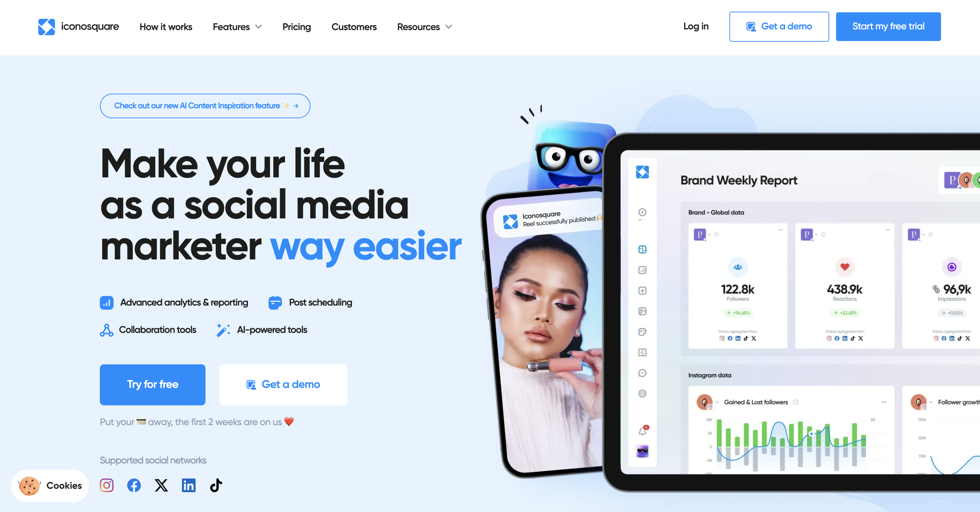Click the Customers navigation tab
Viewport: 980px width, 512px height.
coord(354,27)
